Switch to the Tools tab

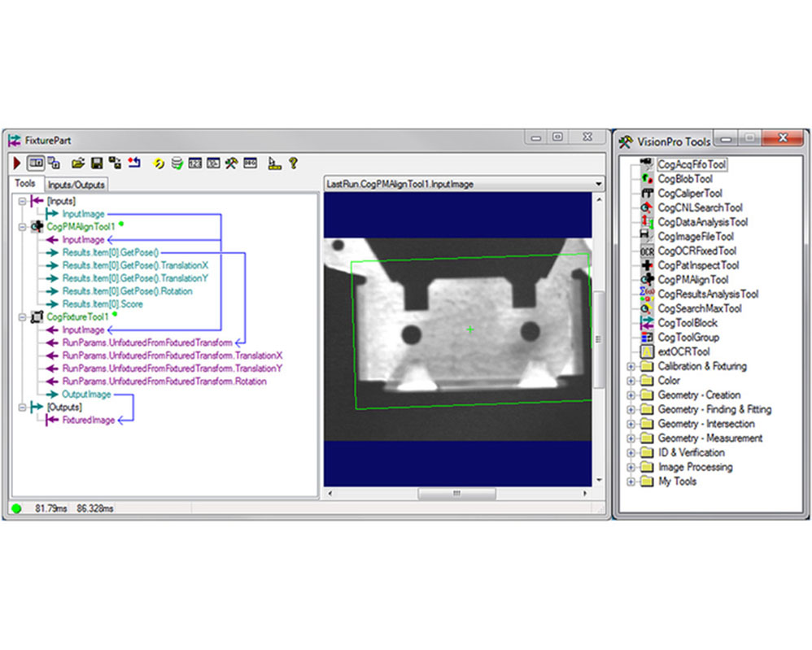pyautogui.click(x=25, y=183)
